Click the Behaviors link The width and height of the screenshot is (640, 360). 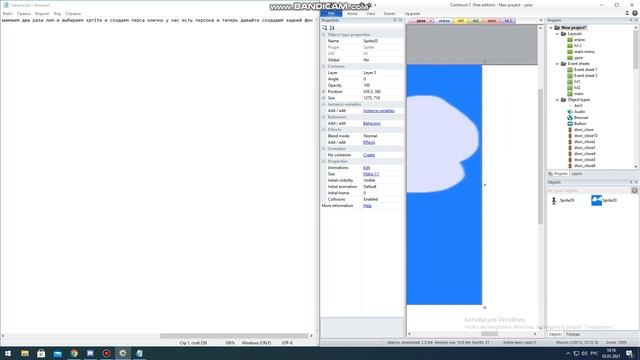click(x=371, y=123)
